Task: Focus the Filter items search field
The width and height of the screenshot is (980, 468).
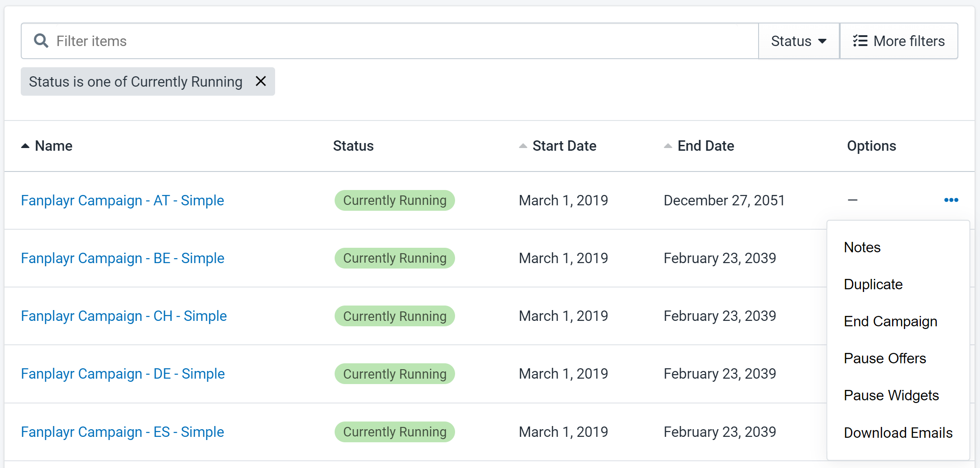Action: tap(390, 41)
